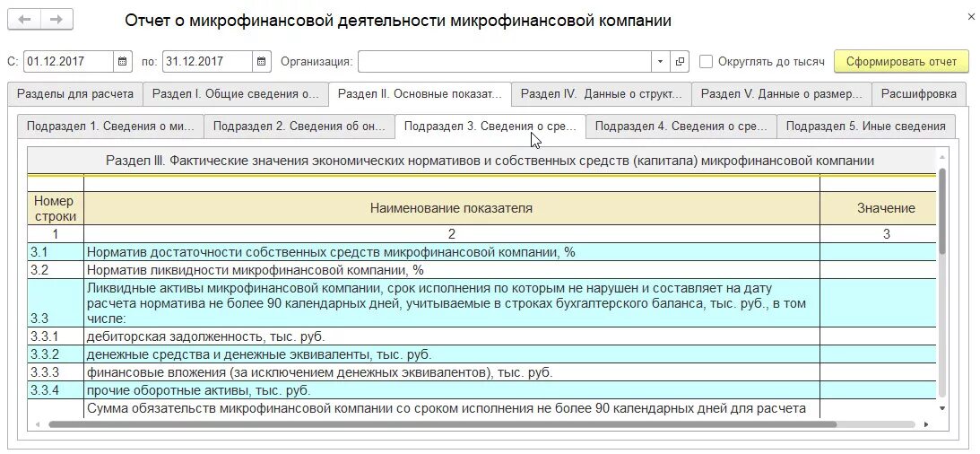Screen dimensions: 980x454
Task: Select Подраздел 3. Сведения о сре... subtab
Action: 490,126
